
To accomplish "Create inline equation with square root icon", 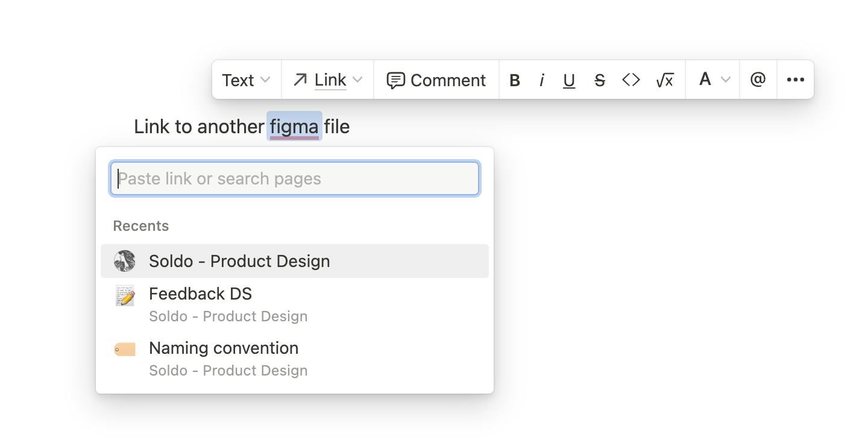I will click(x=665, y=80).
